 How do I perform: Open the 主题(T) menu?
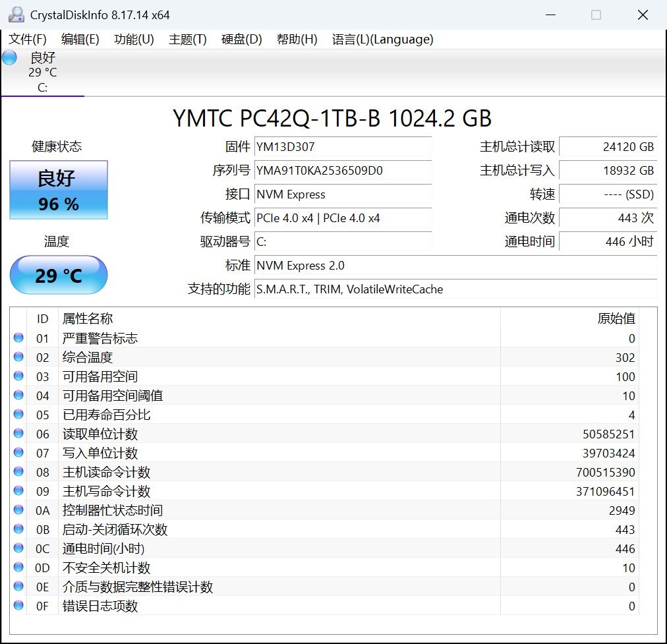[x=188, y=40]
